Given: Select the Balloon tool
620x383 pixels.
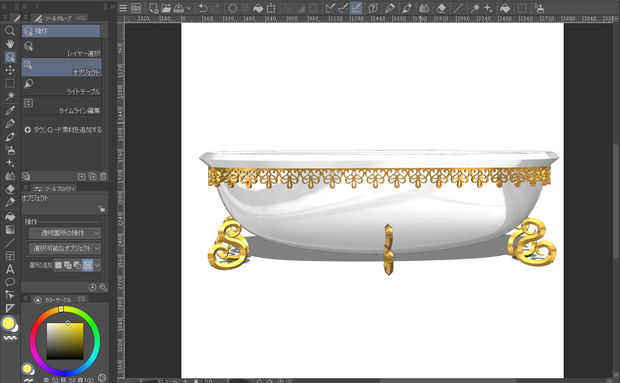Looking at the screenshot, I should [x=10, y=282].
